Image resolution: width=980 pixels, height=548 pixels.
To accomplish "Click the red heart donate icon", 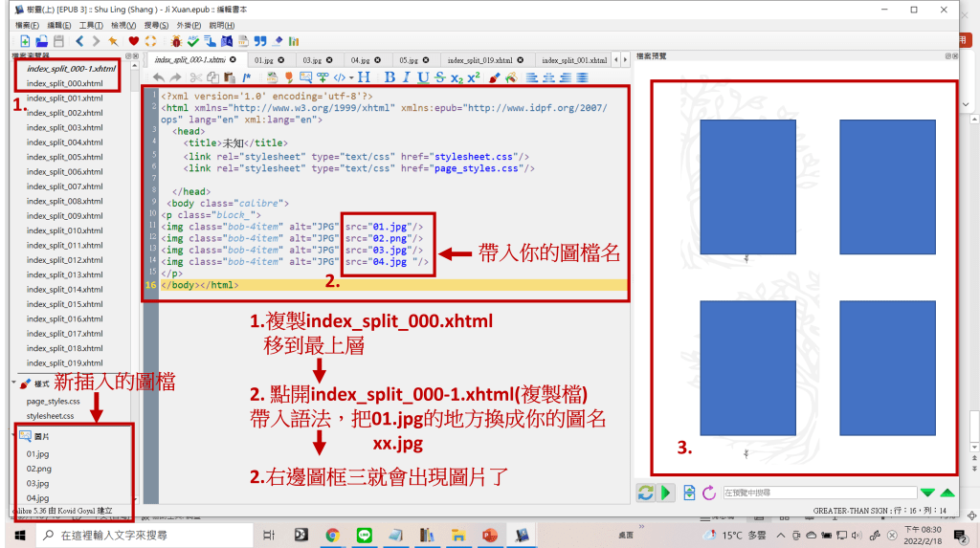I will pyautogui.click(x=134, y=41).
